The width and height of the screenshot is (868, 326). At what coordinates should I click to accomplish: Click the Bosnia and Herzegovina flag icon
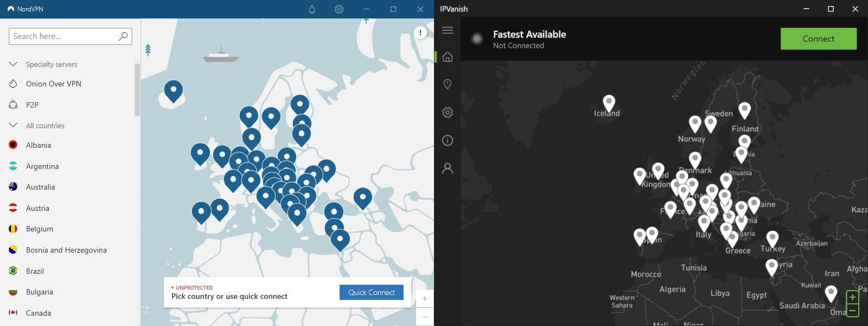pos(13,250)
